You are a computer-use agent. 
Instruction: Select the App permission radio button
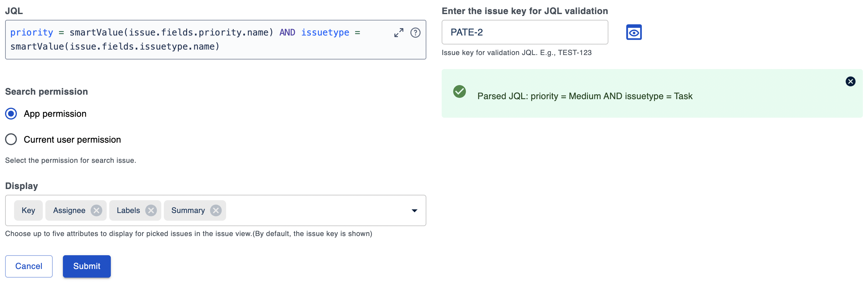pos(11,114)
